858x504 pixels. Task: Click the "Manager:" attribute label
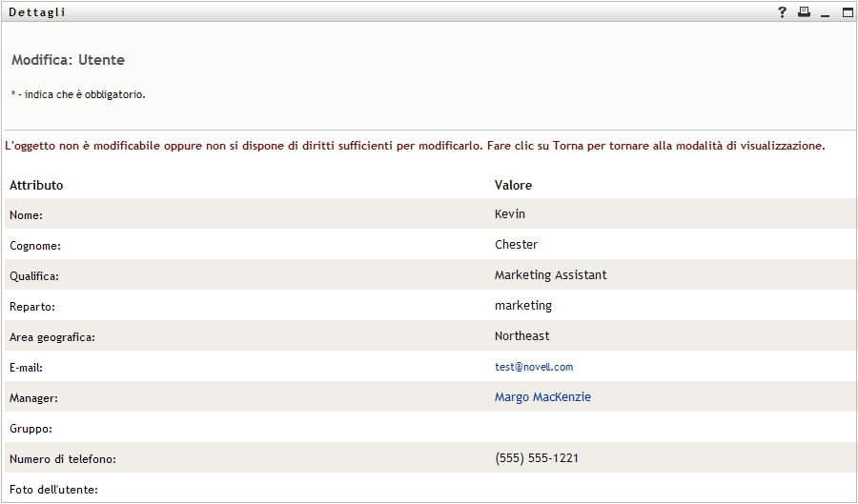(34, 398)
